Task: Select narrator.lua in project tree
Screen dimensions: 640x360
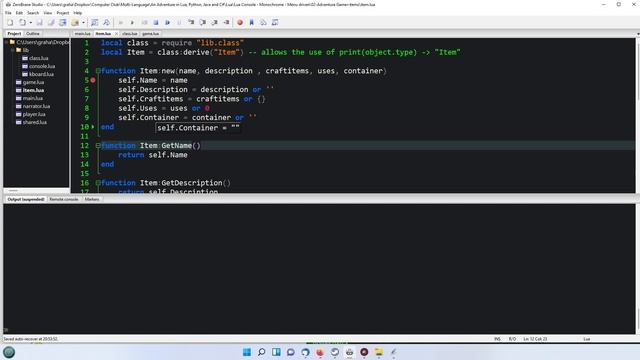Action: tap(36, 106)
